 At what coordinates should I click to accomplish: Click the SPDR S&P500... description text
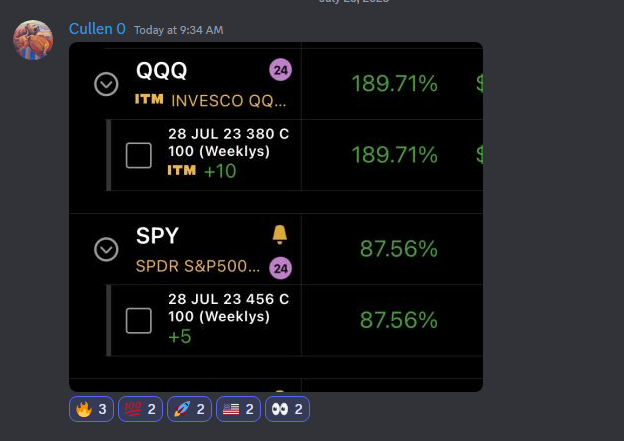[x=198, y=266]
